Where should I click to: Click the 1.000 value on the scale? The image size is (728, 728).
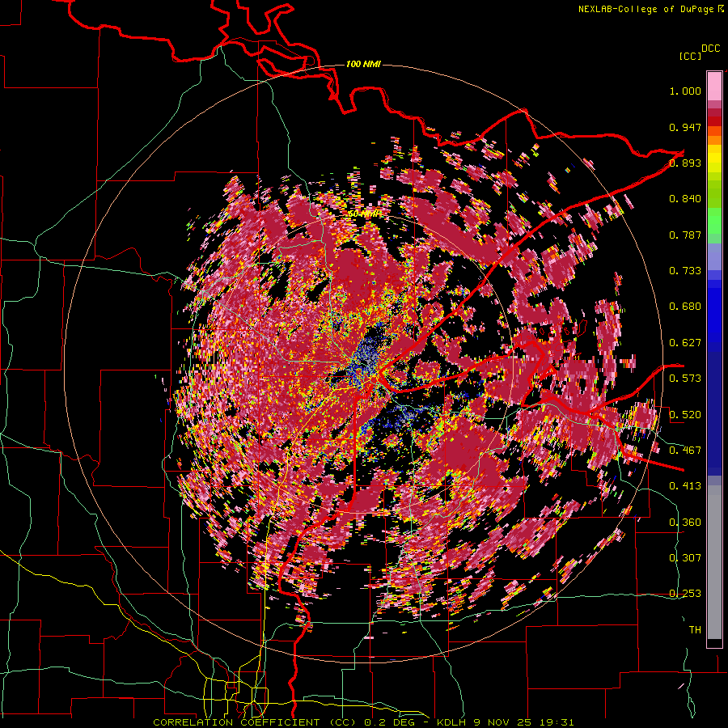(685, 91)
